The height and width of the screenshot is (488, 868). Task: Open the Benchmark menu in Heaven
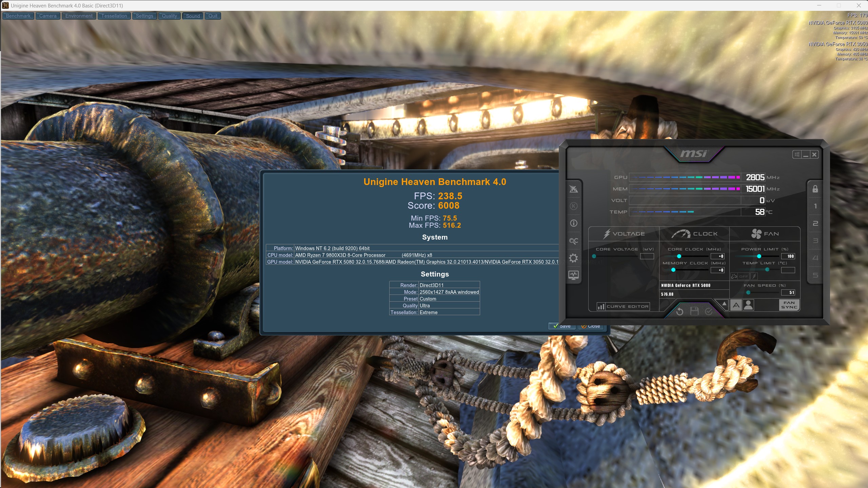[x=18, y=16]
